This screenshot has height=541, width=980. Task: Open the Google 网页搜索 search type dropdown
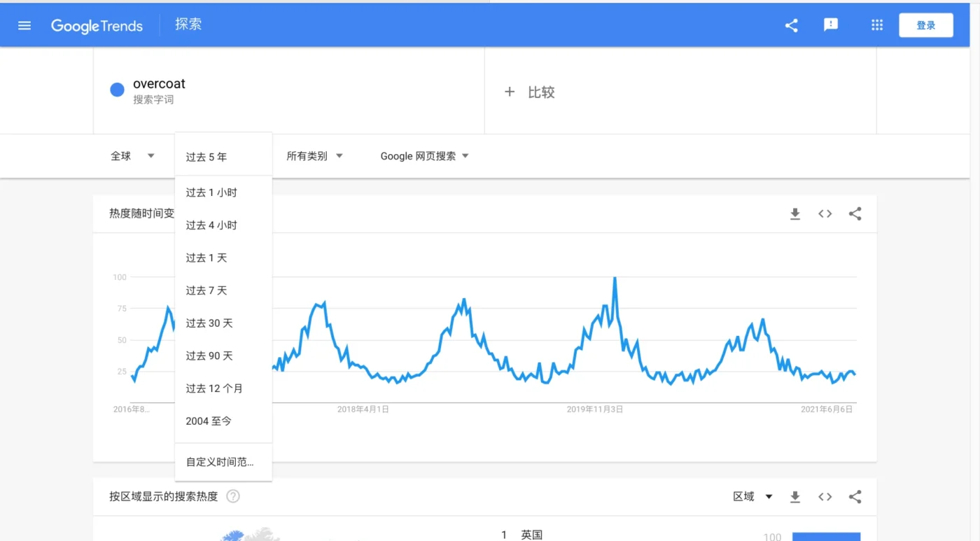click(x=424, y=156)
